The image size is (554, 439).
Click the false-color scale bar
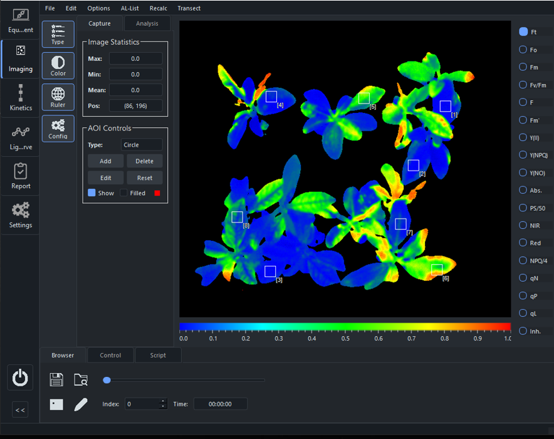345,326
